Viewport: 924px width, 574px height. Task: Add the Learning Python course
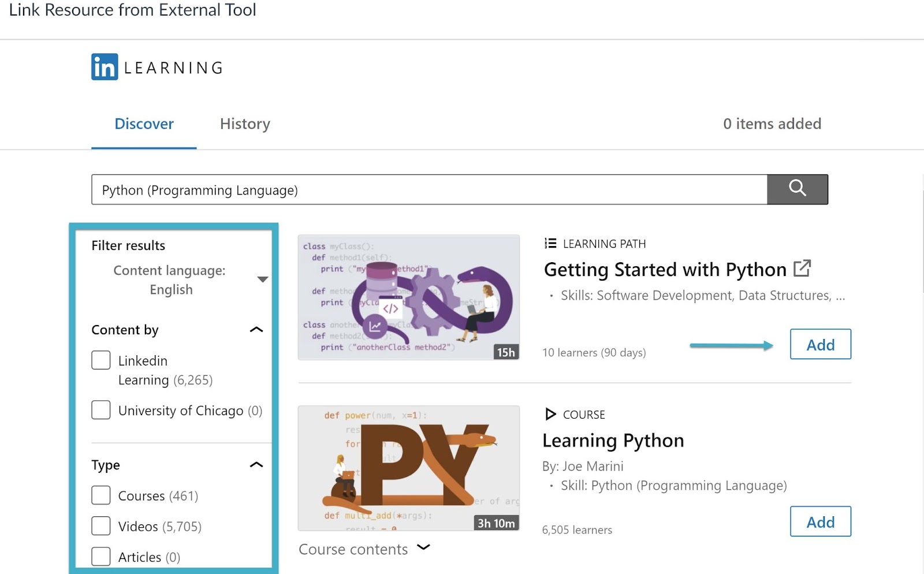[820, 521]
